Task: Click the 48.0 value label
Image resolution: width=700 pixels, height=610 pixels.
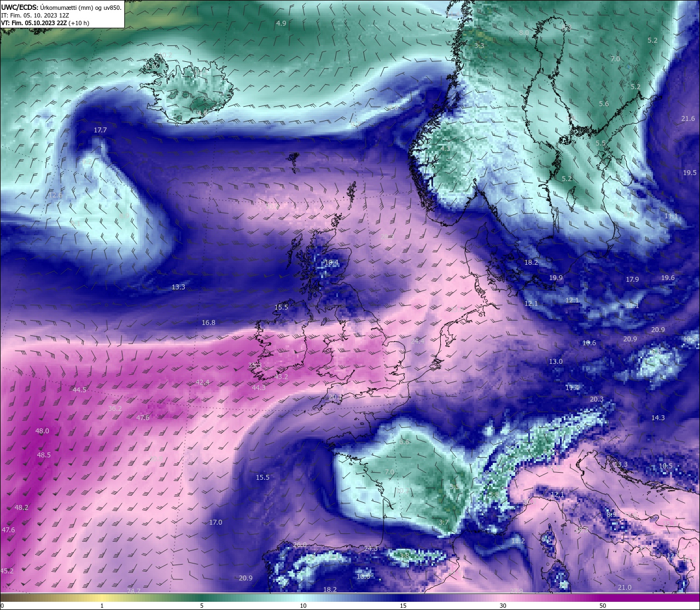Action: tap(42, 431)
